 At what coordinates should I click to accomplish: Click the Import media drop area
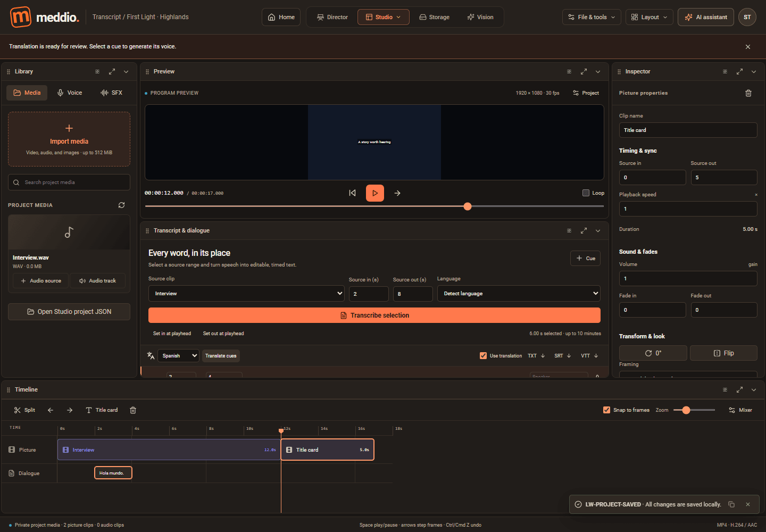pos(69,139)
